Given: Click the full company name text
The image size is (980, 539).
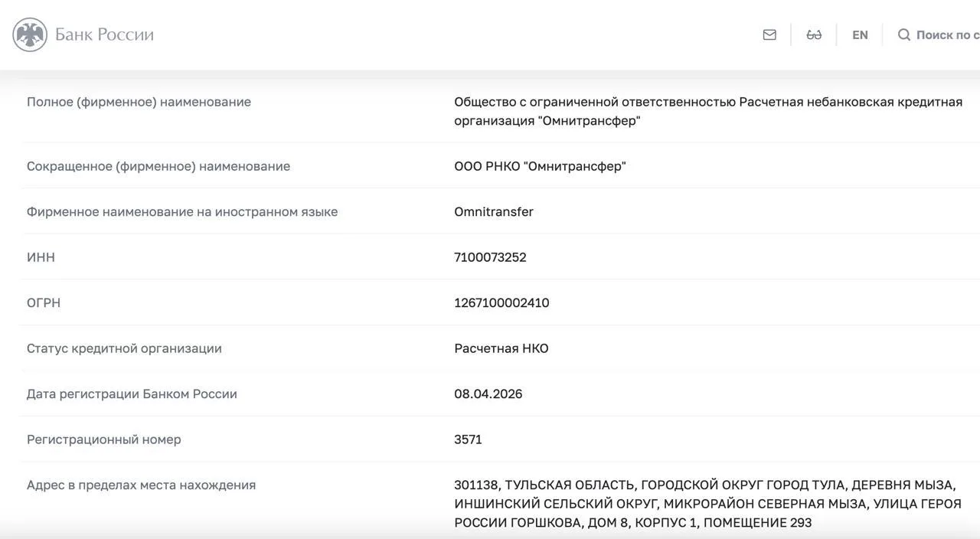Looking at the screenshot, I should click(708, 111).
